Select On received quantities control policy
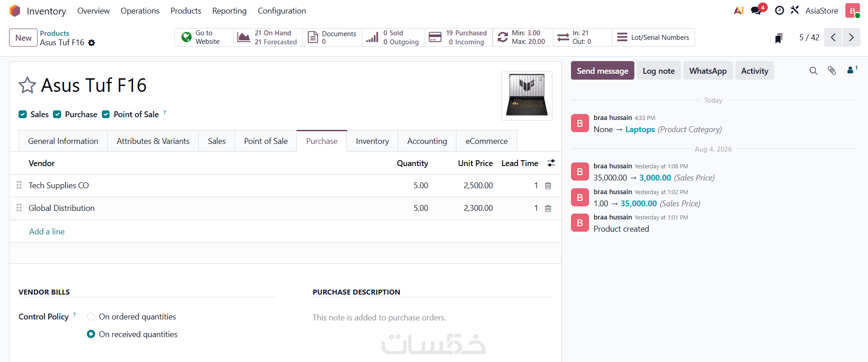Image resolution: width=868 pixels, height=362 pixels. (91, 334)
